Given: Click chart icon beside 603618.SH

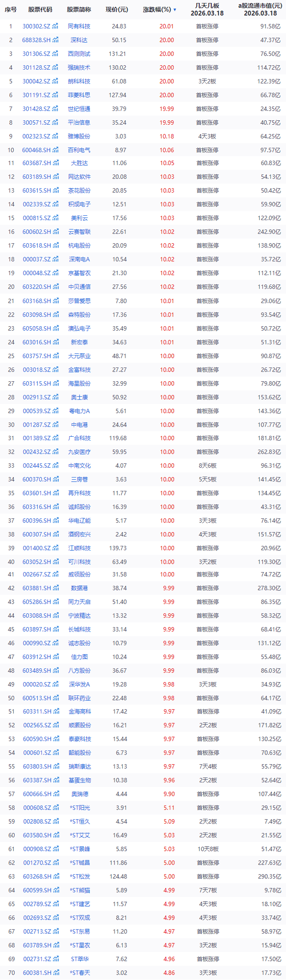Looking at the screenshot, I should [55, 245].
